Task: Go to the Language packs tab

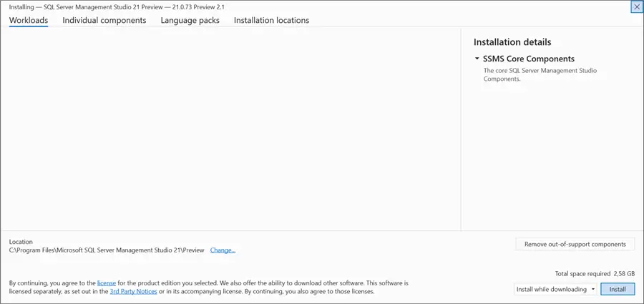Action: point(190,20)
